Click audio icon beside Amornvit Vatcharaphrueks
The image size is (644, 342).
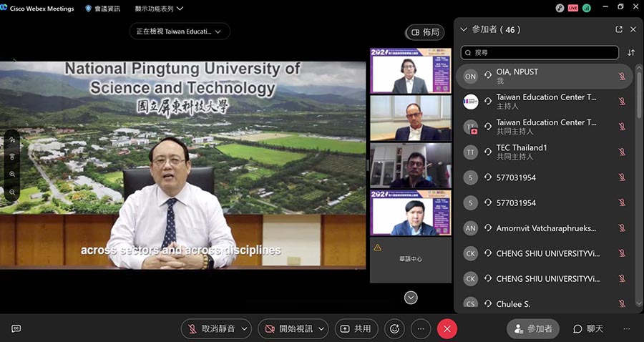488,228
